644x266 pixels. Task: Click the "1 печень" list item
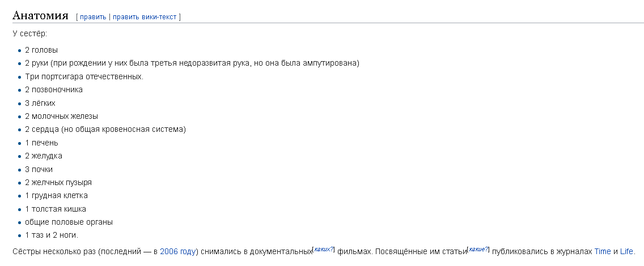[x=41, y=143]
